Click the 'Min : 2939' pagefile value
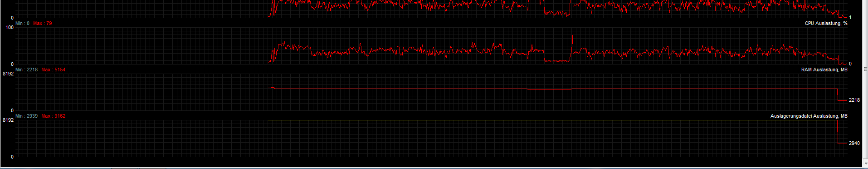868x169 pixels. (x=26, y=116)
